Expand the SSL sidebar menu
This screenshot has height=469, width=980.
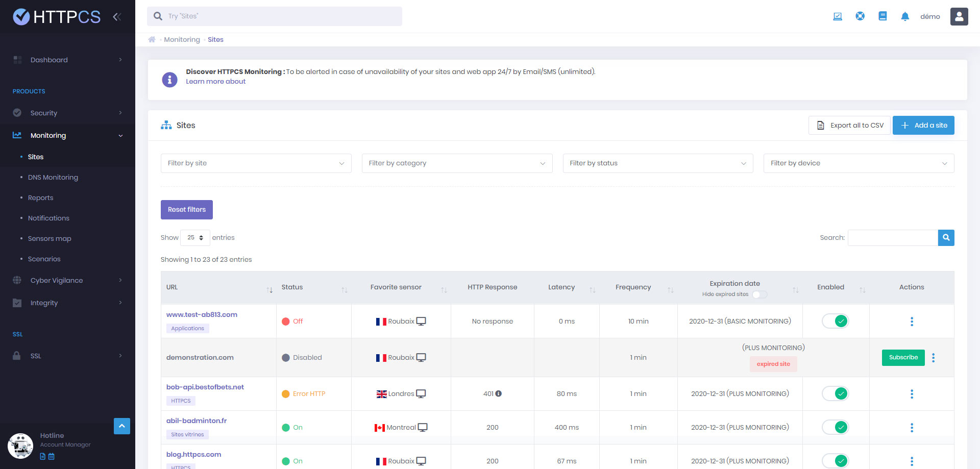pos(67,356)
